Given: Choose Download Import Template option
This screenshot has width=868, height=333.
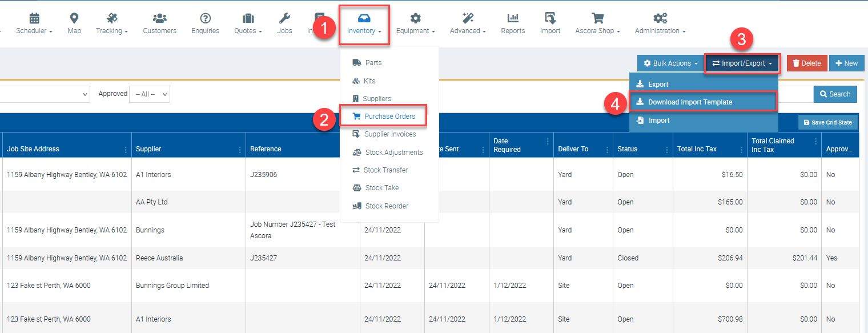Looking at the screenshot, I should tap(690, 102).
